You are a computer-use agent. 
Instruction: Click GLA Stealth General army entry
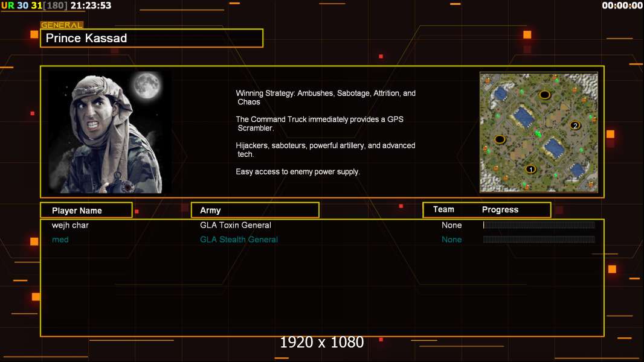[239, 240]
